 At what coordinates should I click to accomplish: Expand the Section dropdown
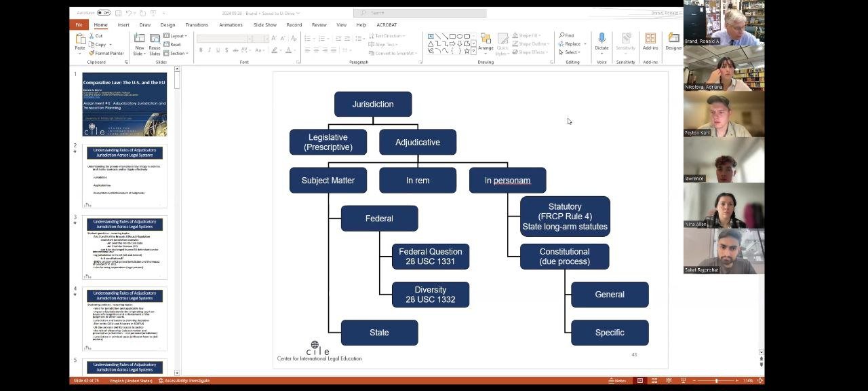176,54
